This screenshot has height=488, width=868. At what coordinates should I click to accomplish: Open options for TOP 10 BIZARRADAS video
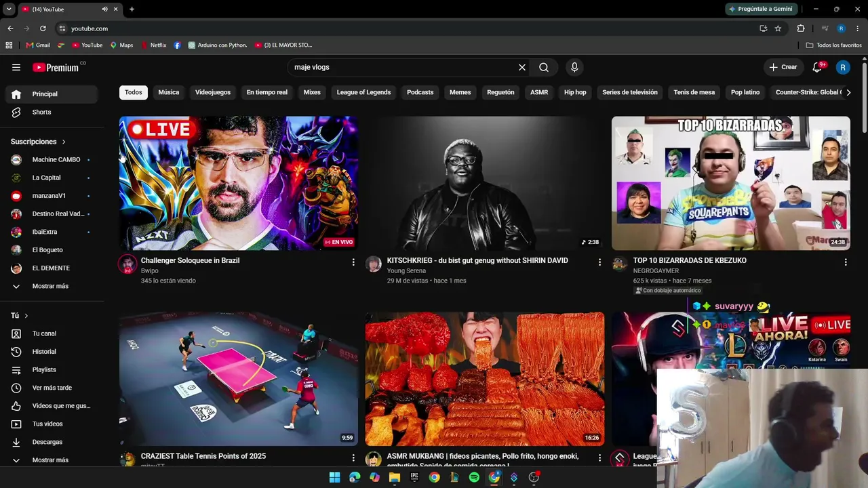coord(846,262)
